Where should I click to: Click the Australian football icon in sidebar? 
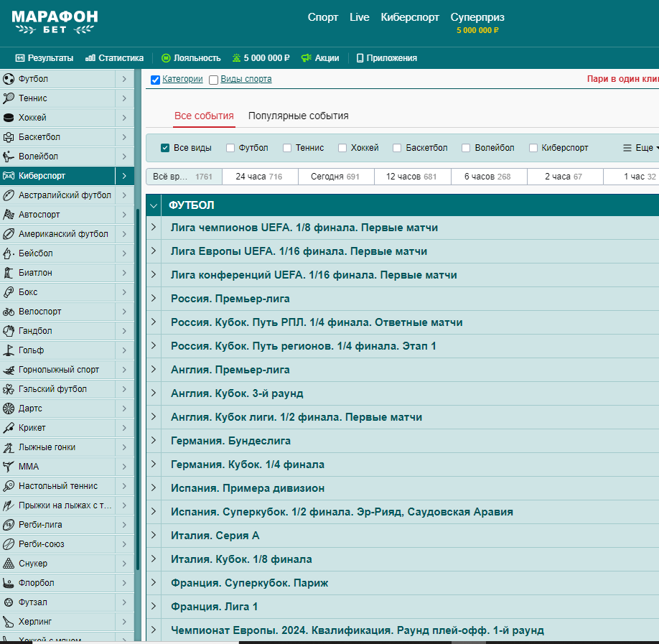[9, 195]
